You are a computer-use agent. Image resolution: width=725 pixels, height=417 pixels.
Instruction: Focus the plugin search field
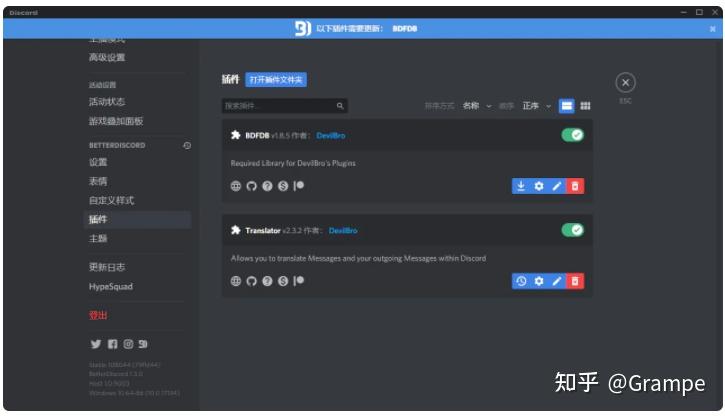click(284, 106)
